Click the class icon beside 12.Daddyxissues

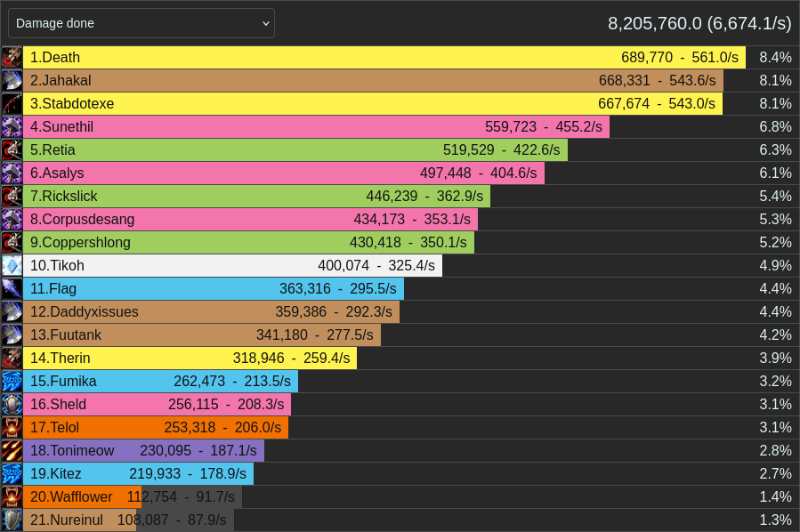point(12,311)
